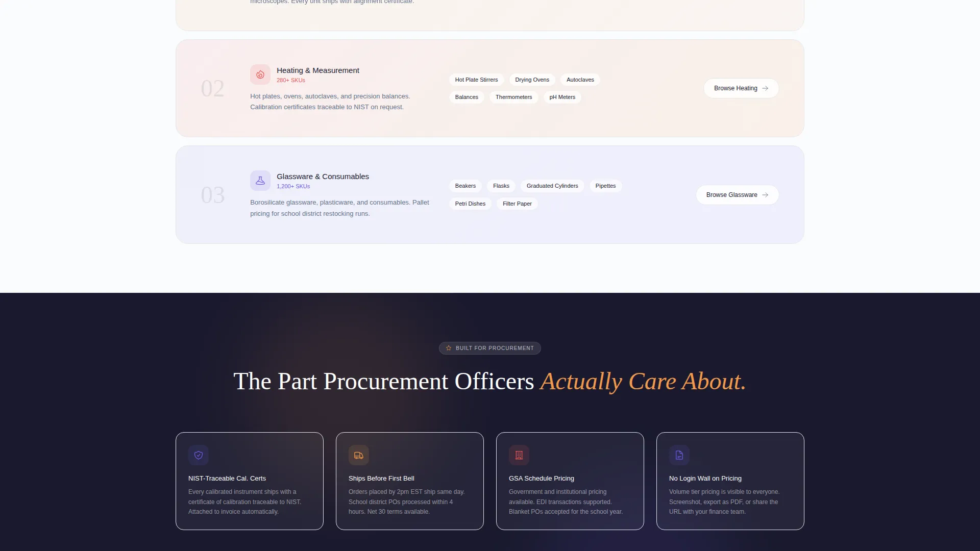The height and width of the screenshot is (551, 980).
Task: Click the 03 section number
Action: pyautogui.click(x=212, y=195)
